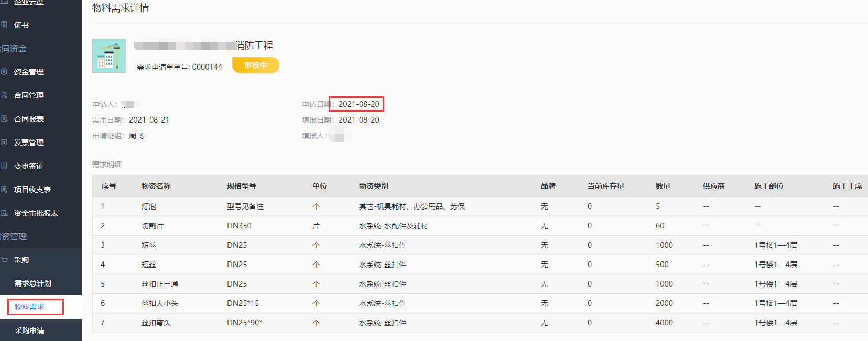The height and width of the screenshot is (341, 868).
Task: Click the quantity cell showing 60
Action: [660, 226]
